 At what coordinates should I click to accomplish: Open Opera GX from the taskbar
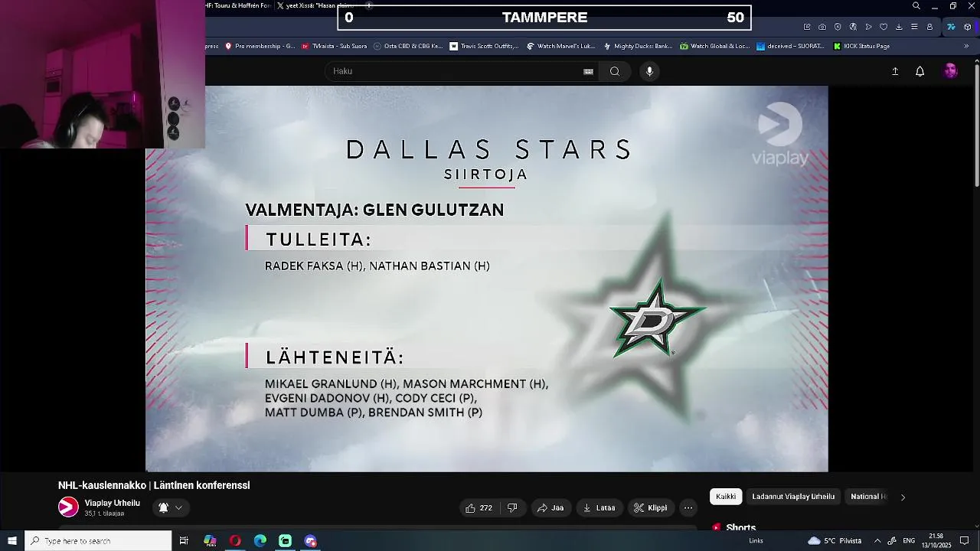[x=235, y=541]
